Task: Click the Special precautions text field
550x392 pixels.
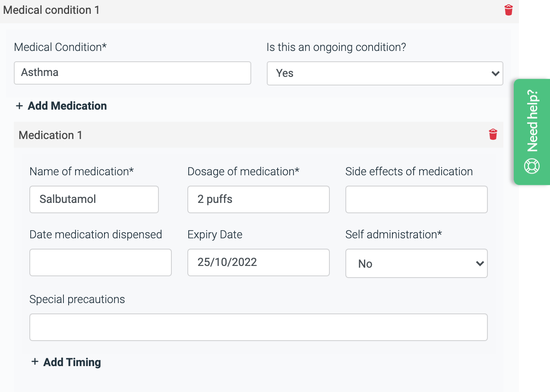Action: 258,327
